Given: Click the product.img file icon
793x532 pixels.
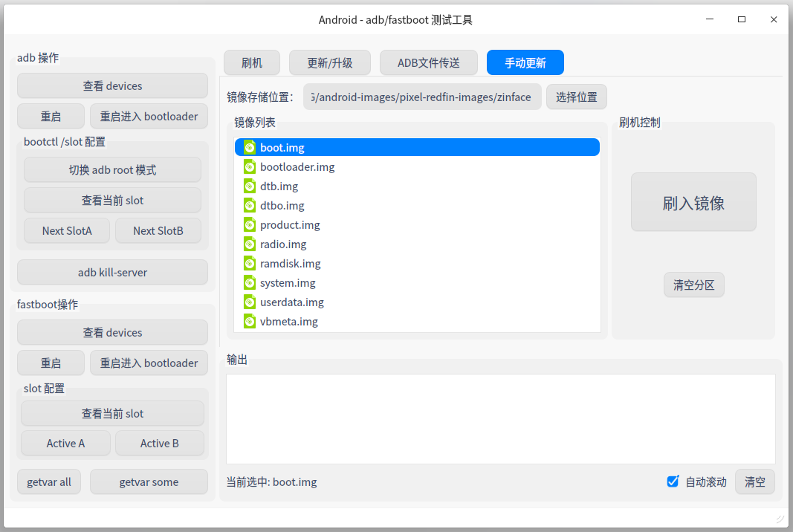Looking at the screenshot, I should [x=249, y=225].
